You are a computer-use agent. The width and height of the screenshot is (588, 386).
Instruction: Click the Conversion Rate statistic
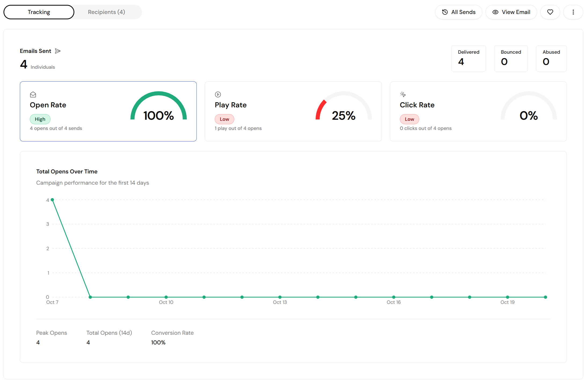tap(172, 337)
